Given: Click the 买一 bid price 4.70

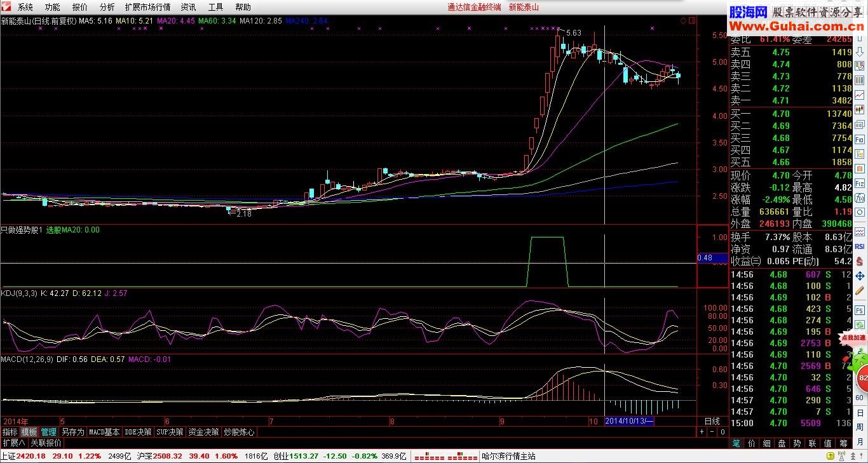Looking at the screenshot, I should coord(780,114).
